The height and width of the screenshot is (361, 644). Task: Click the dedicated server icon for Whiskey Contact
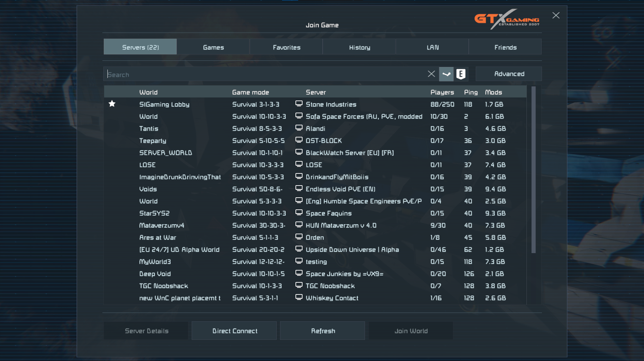(298, 297)
